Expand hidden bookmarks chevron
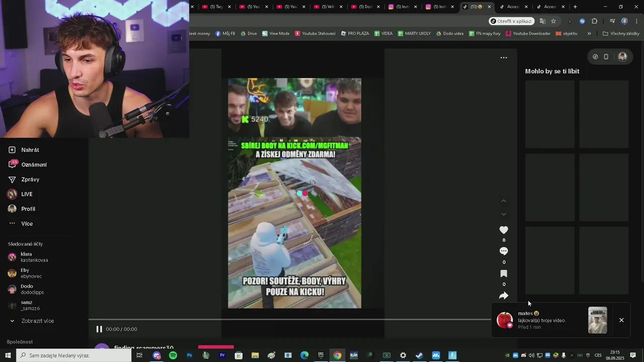Screen dimensions: 644x362 (589, 34)
